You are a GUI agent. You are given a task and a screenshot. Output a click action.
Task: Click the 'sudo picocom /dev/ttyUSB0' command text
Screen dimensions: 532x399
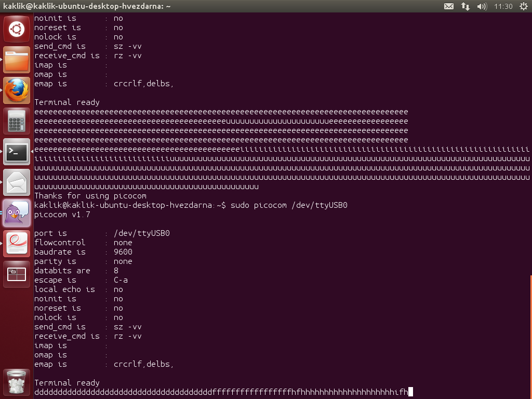click(x=289, y=205)
